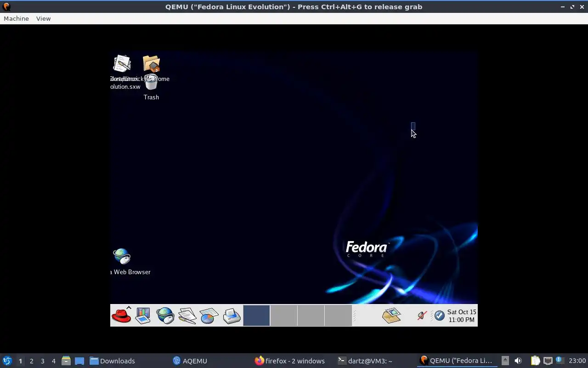Open the update checkmark notification icon

coord(440,316)
